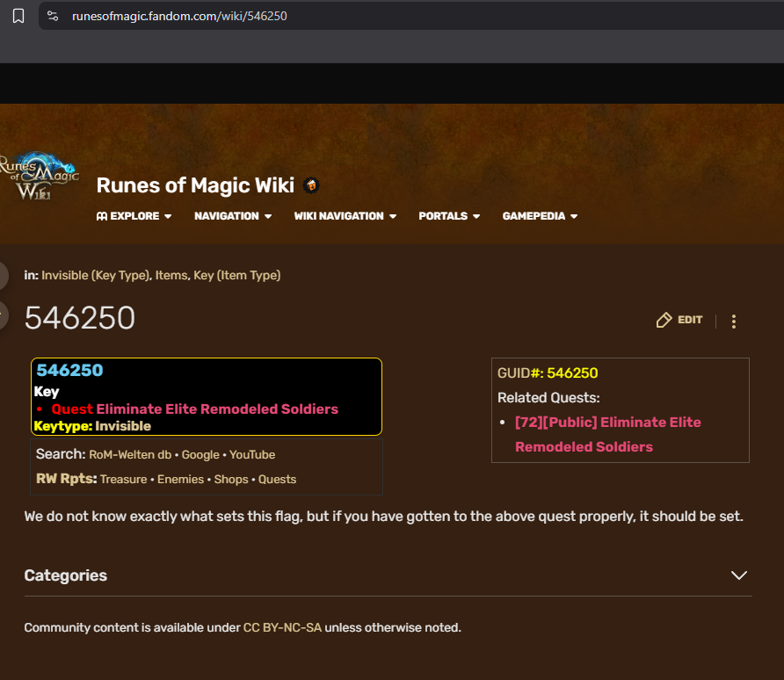Click the Runes of Magic Wiki logo
784x680 pixels.
(40, 176)
